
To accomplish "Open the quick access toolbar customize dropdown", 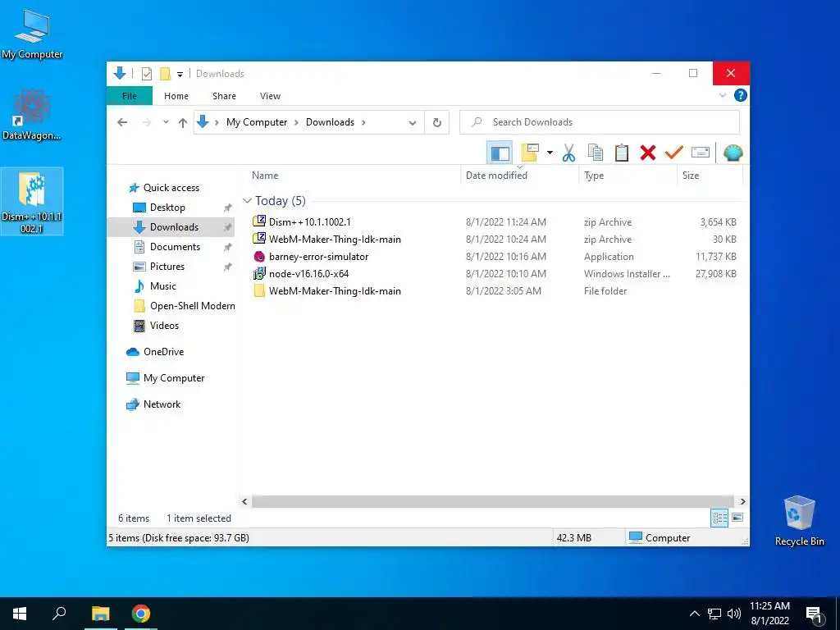I will pos(180,74).
